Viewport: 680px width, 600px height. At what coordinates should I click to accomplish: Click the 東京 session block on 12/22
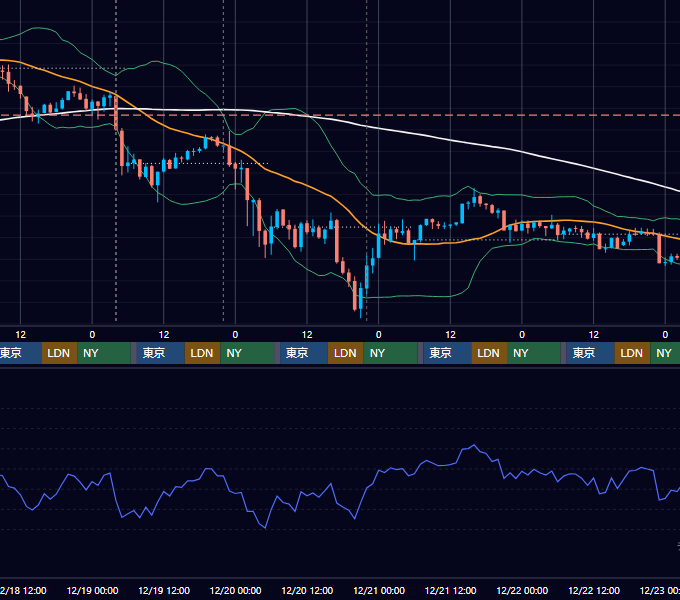tap(590, 353)
